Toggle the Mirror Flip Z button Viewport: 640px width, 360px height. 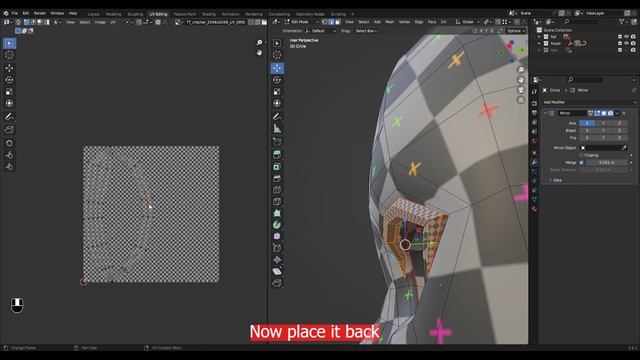[x=619, y=138]
